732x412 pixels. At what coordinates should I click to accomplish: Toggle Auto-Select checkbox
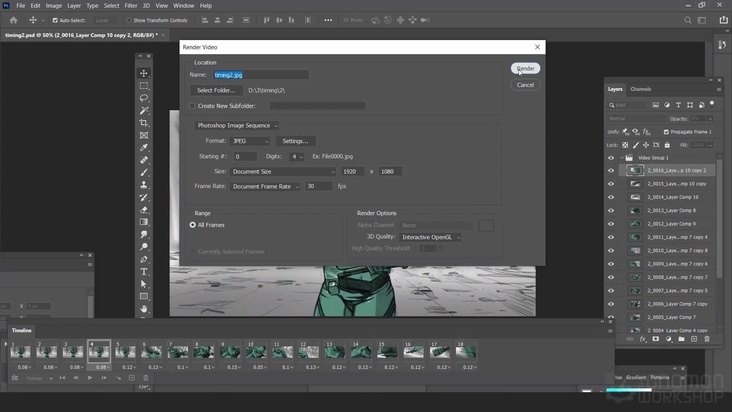point(55,20)
